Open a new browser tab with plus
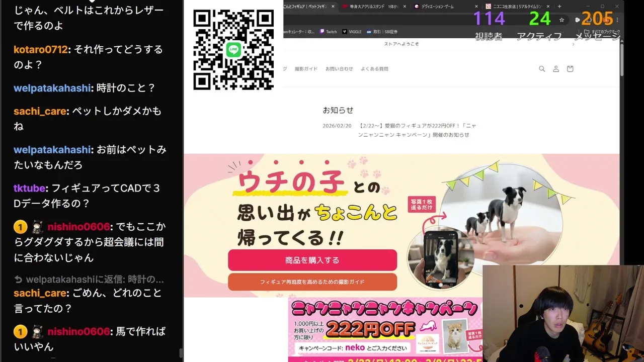 point(559,7)
